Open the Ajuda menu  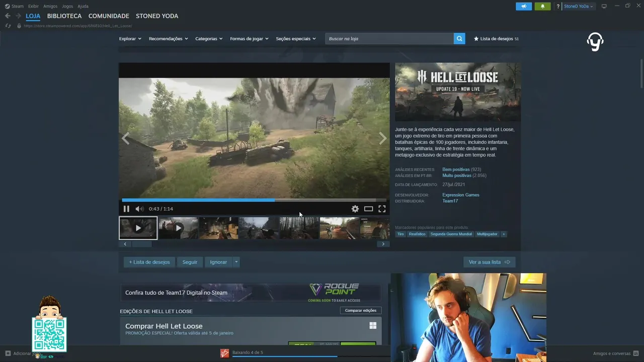tap(83, 6)
